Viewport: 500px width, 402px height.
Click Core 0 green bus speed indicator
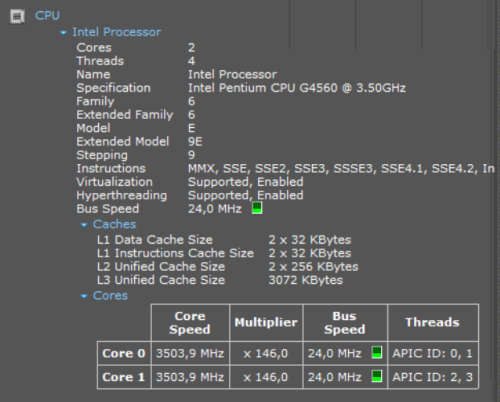377,352
